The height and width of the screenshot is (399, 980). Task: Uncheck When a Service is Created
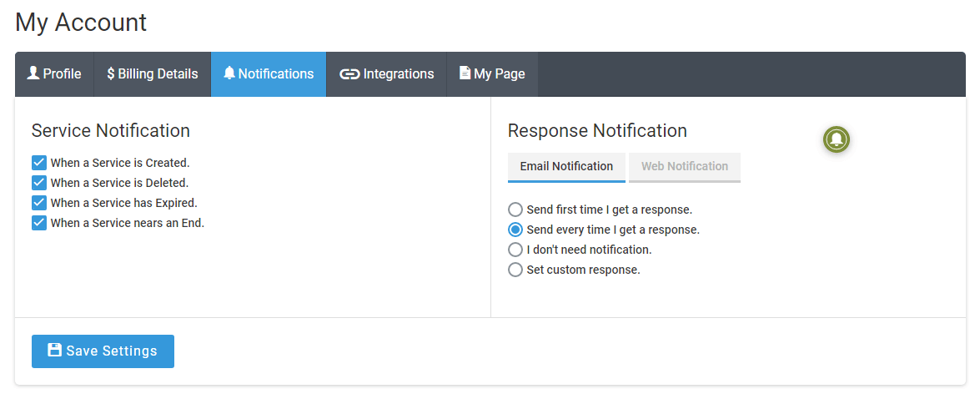pyautogui.click(x=39, y=163)
